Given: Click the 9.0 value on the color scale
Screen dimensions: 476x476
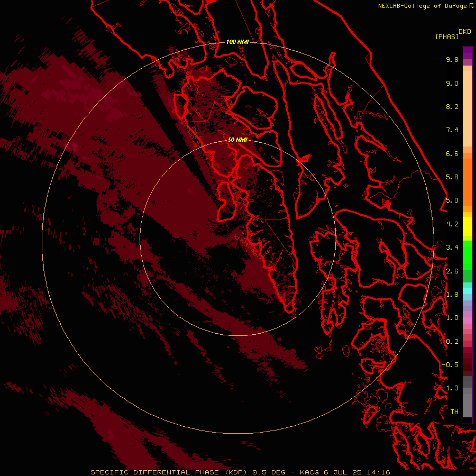Looking at the screenshot, I should pos(452,83).
